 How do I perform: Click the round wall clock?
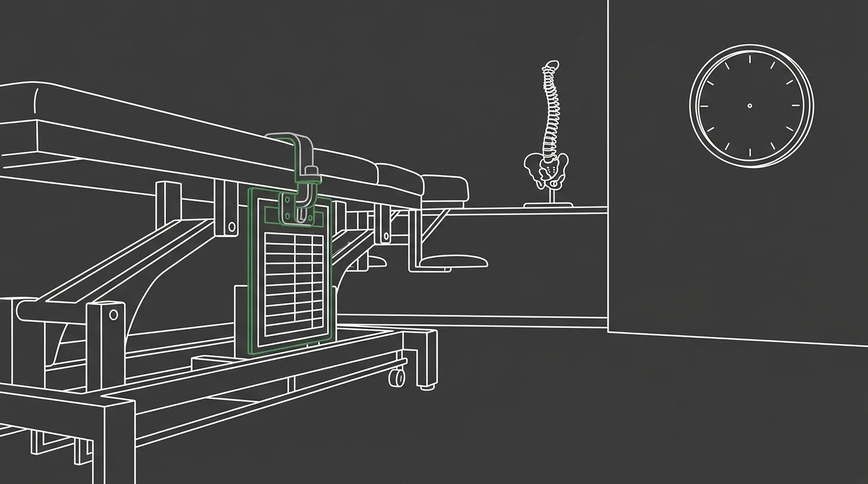tap(751, 106)
